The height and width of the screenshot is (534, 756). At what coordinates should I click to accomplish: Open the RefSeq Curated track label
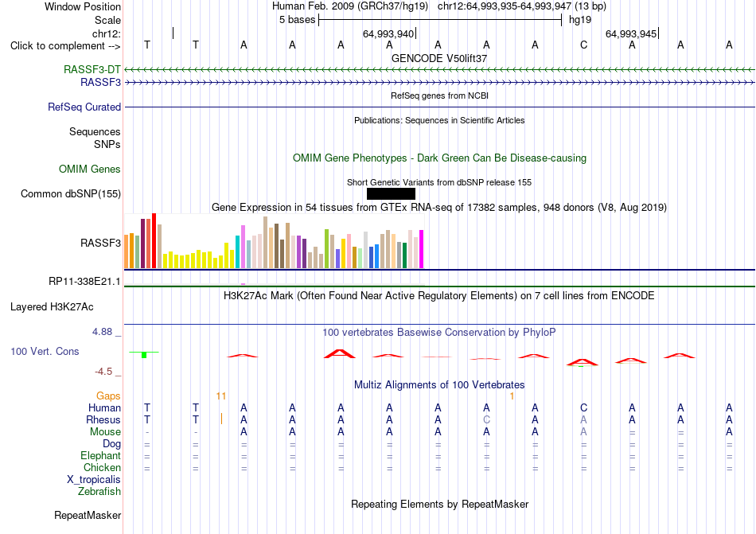(x=84, y=107)
